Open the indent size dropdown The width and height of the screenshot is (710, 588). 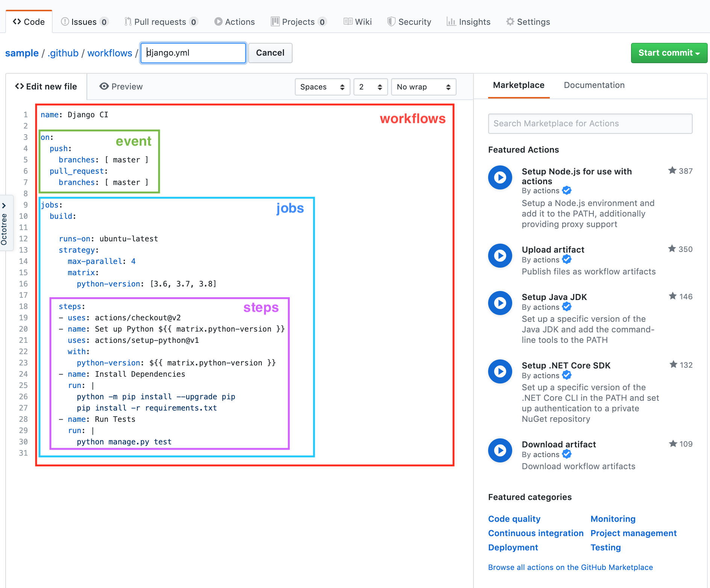pyautogui.click(x=370, y=87)
